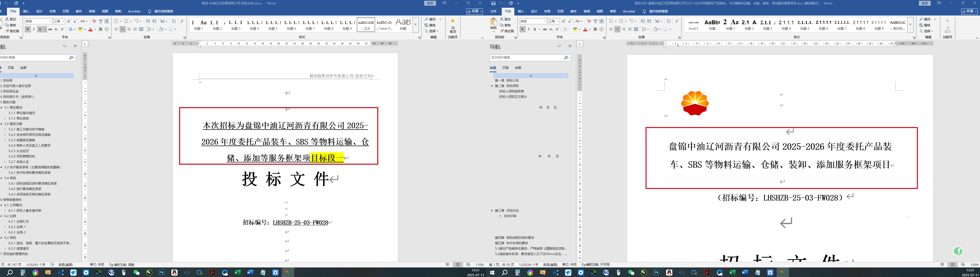The height and width of the screenshot is (277, 980).
Task: Center the paragraph in 招标文件 window
Action: click(617, 29)
